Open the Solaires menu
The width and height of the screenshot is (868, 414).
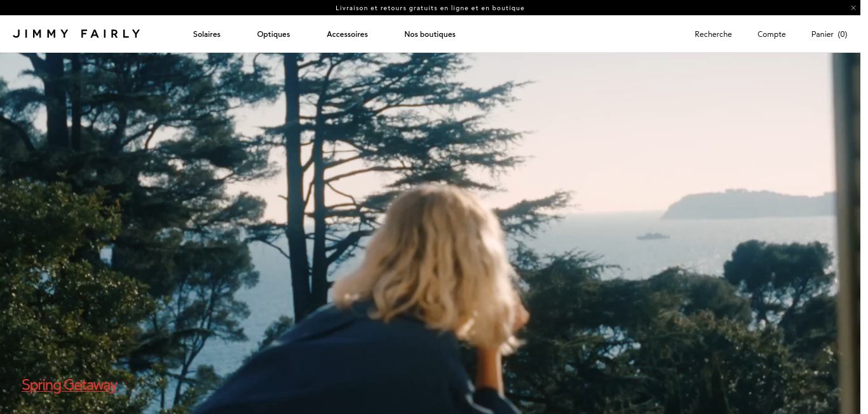click(207, 34)
